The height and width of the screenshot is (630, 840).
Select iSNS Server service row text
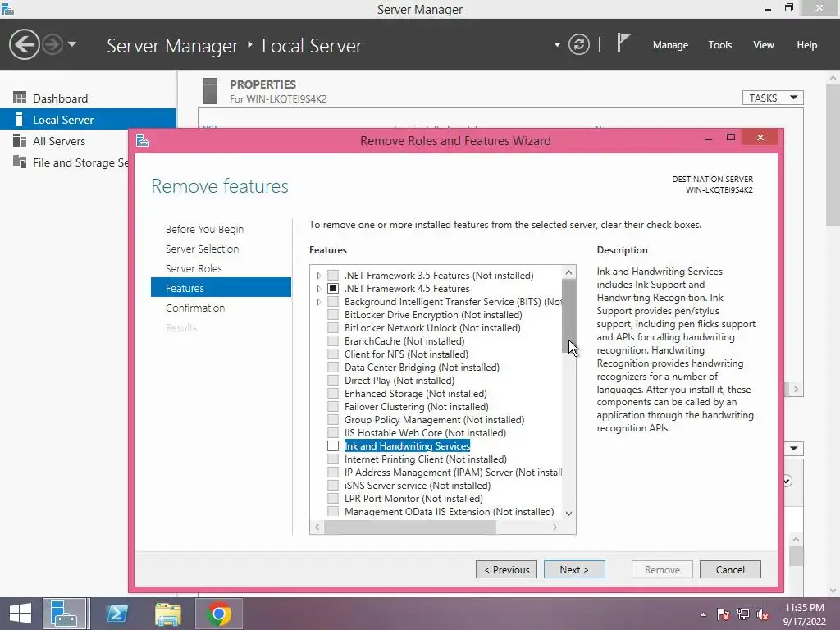coord(417,486)
